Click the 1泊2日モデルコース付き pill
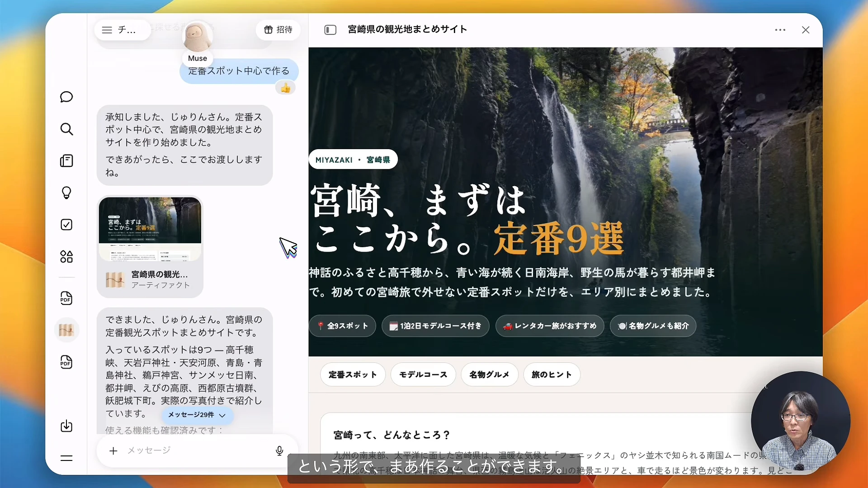Image resolution: width=868 pixels, height=488 pixels. click(435, 326)
